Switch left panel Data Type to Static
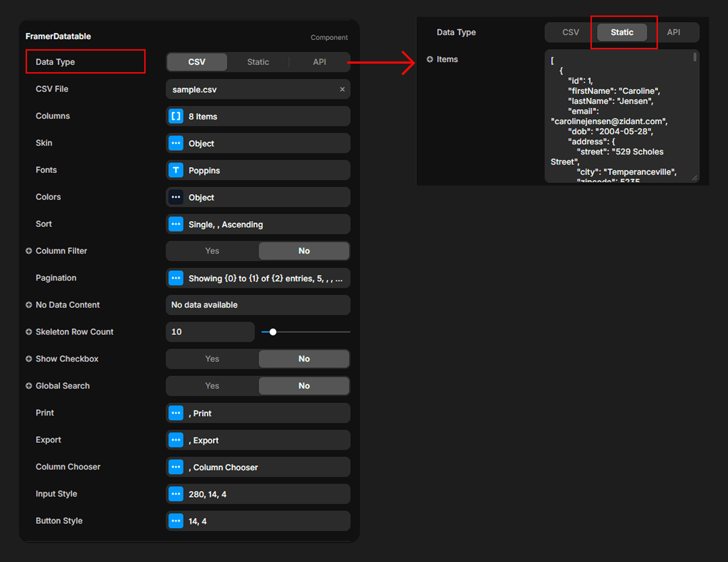728x562 pixels. (x=258, y=62)
